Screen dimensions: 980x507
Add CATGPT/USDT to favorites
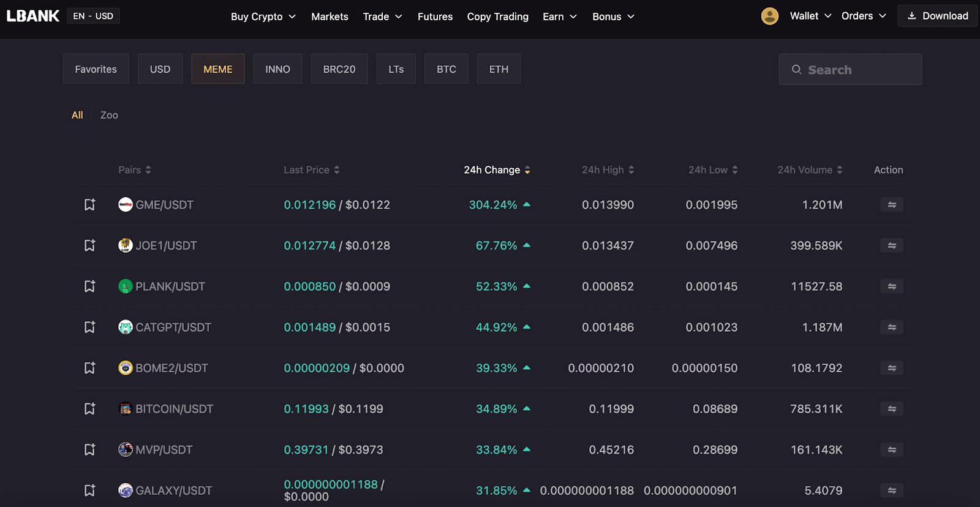pyautogui.click(x=89, y=327)
